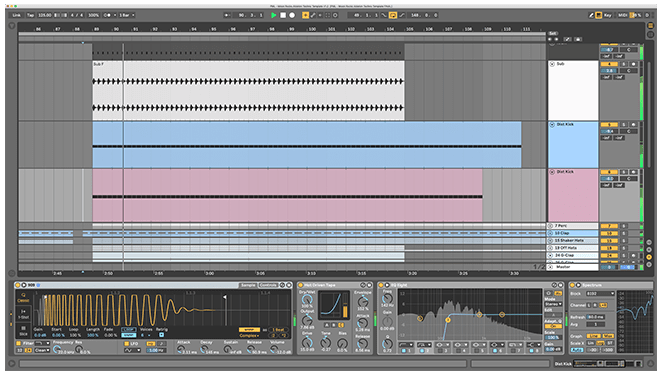Toggle the Loop button in Simpler
This screenshot has width=672, height=378.
pyautogui.click(x=128, y=330)
